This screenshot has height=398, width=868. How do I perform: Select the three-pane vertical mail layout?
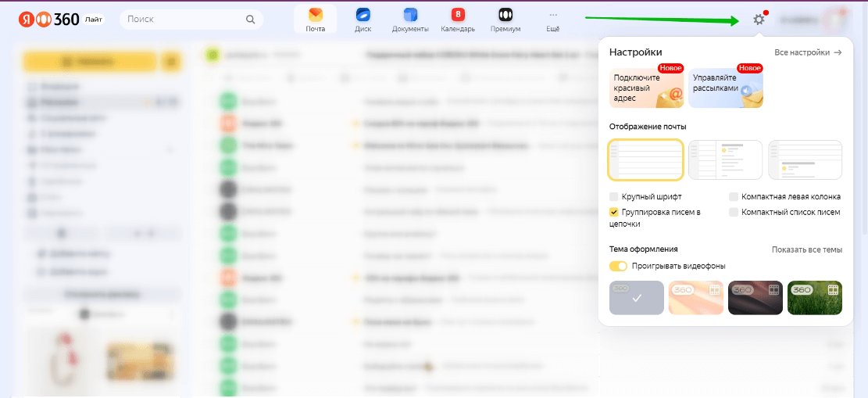coord(725,160)
